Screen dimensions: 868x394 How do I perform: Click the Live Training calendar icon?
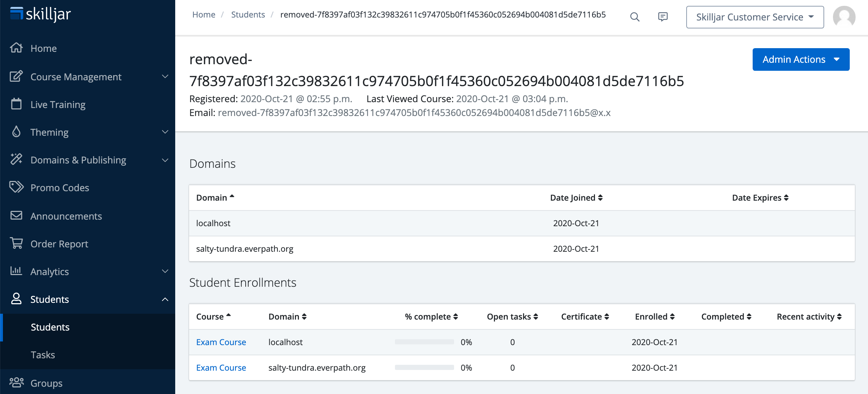point(16,104)
